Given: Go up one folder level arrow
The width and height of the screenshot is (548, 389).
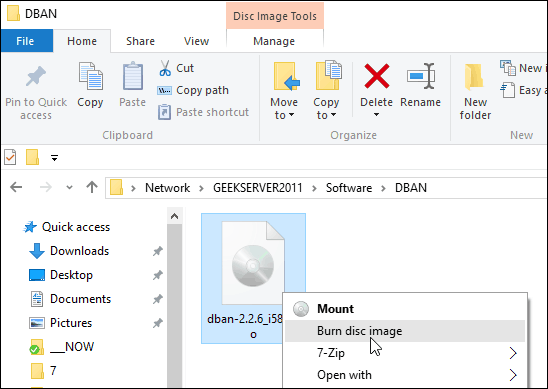Looking at the screenshot, I should (x=92, y=187).
